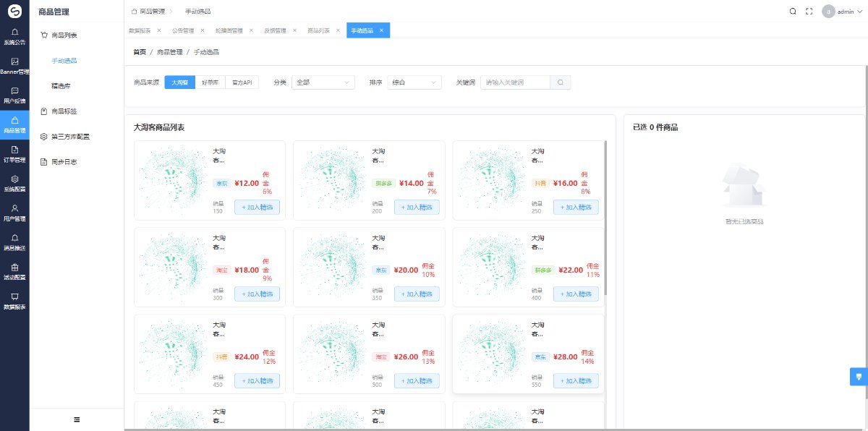
Task: Open 精选库 submenu item
Action: tap(77, 86)
